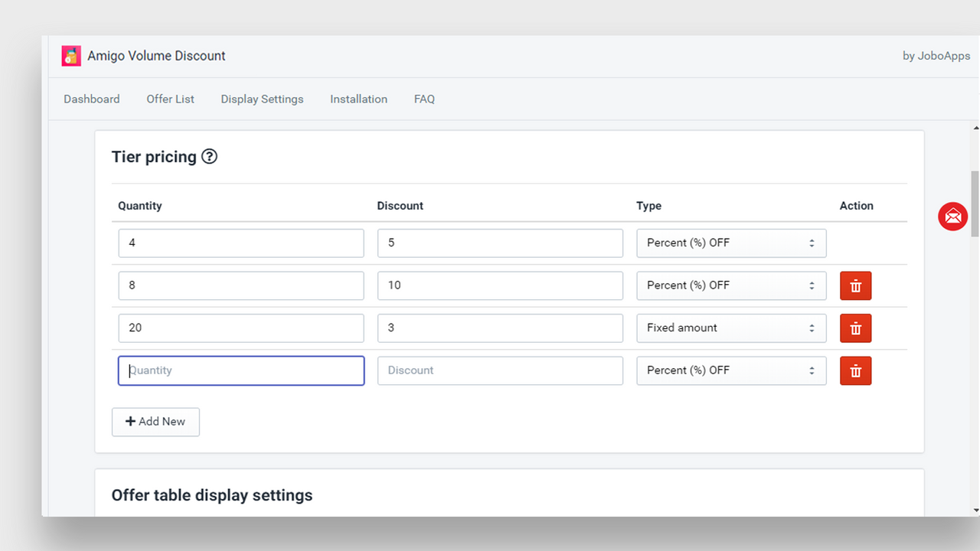
Task: Delete the quantity 20 tier row
Action: point(855,328)
